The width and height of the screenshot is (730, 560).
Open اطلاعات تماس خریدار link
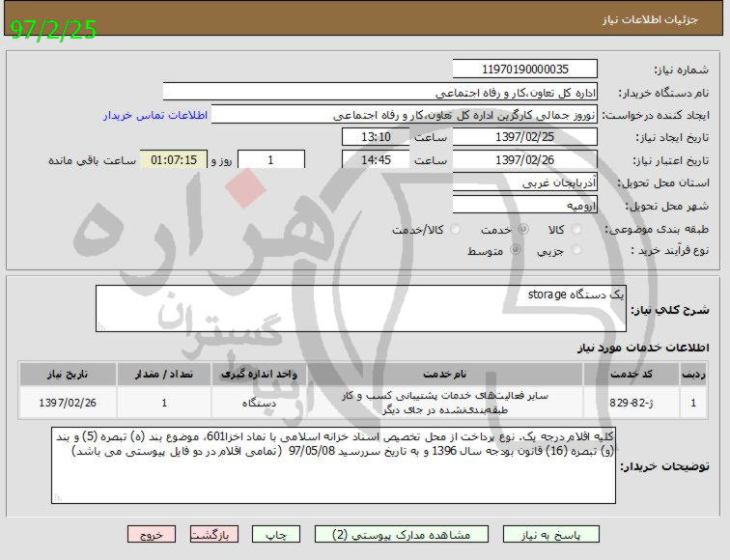pos(155,115)
